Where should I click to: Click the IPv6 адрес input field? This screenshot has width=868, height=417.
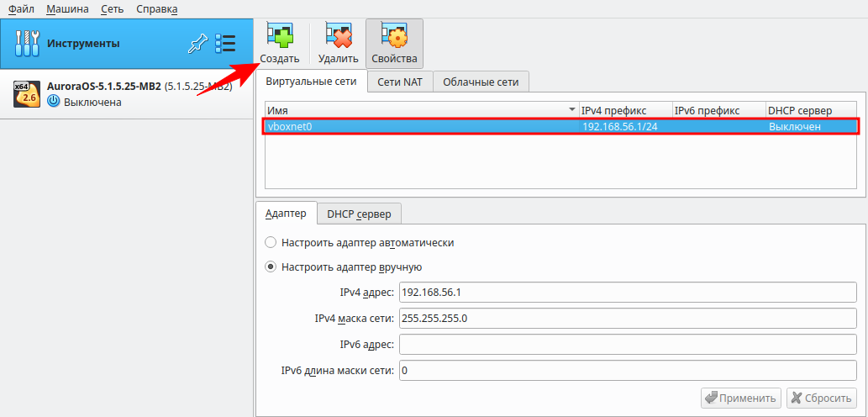coord(628,344)
